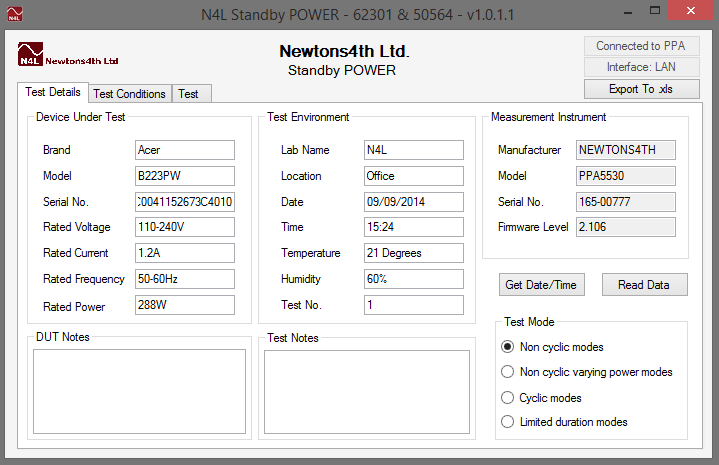Close the N4L Standby POWER window
Viewport: 719px width, 465px height.
tap(691, 10)
